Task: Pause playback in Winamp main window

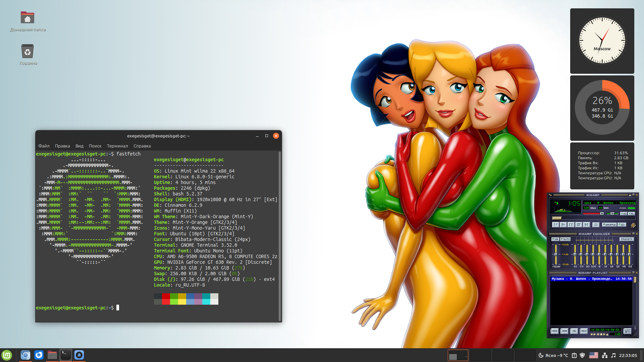Action: [571, 225]
